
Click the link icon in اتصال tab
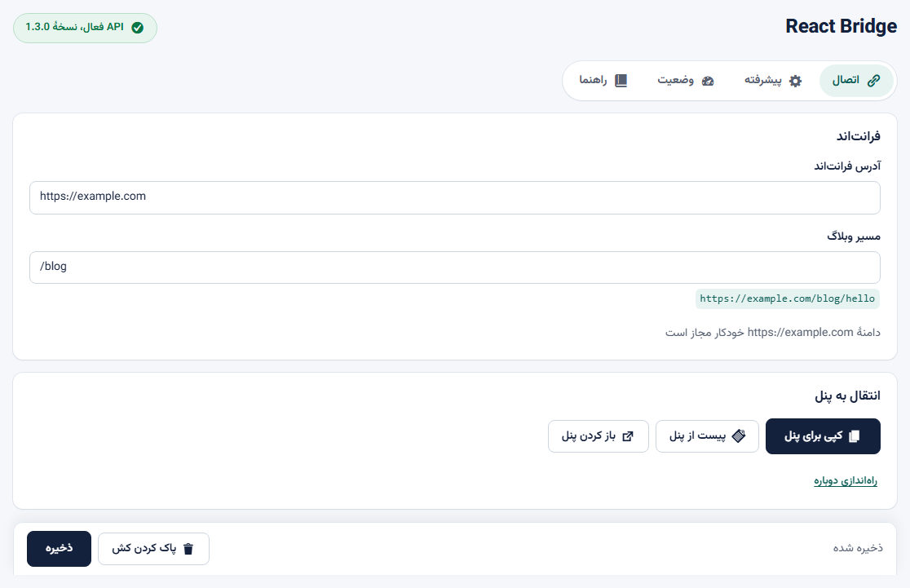tap(873, 81)
